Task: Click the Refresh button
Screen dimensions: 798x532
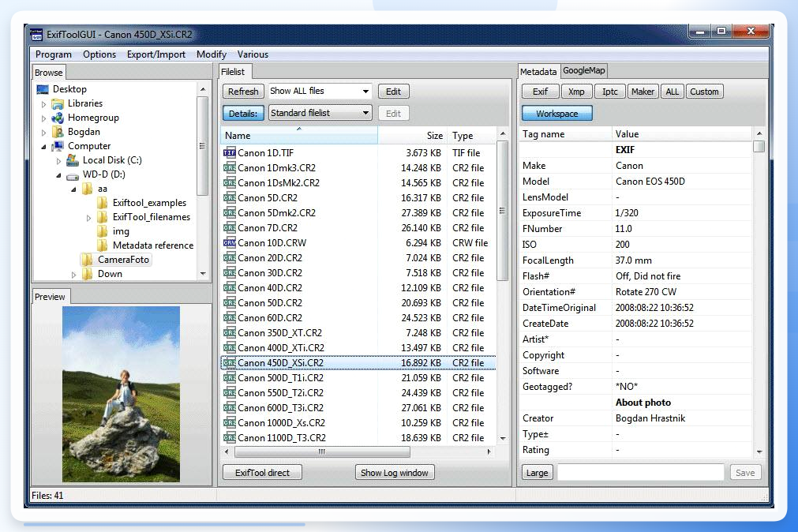Action: pos(243,92)
